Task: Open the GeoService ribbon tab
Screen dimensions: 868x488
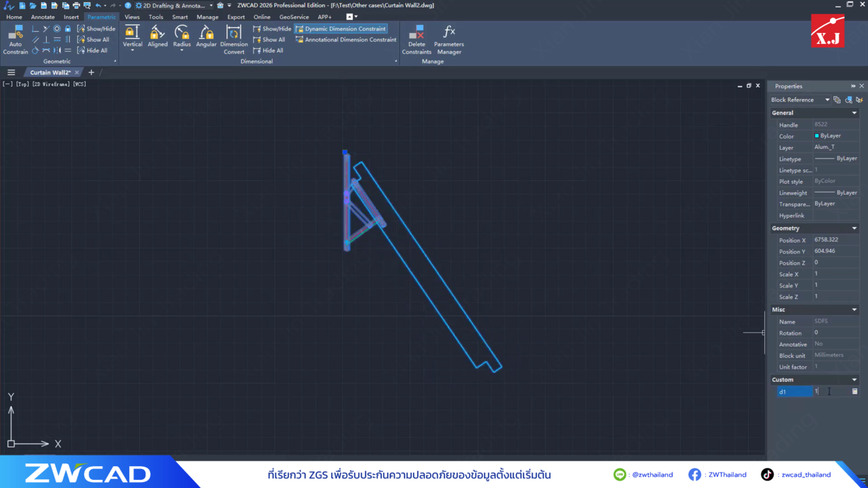Action: tap(294, 17)
